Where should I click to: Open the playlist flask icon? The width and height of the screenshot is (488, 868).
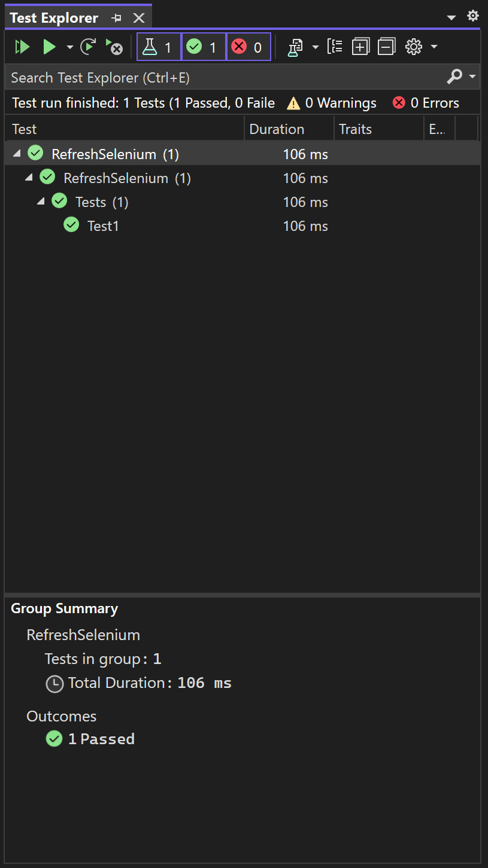click(x=295, y=47)
